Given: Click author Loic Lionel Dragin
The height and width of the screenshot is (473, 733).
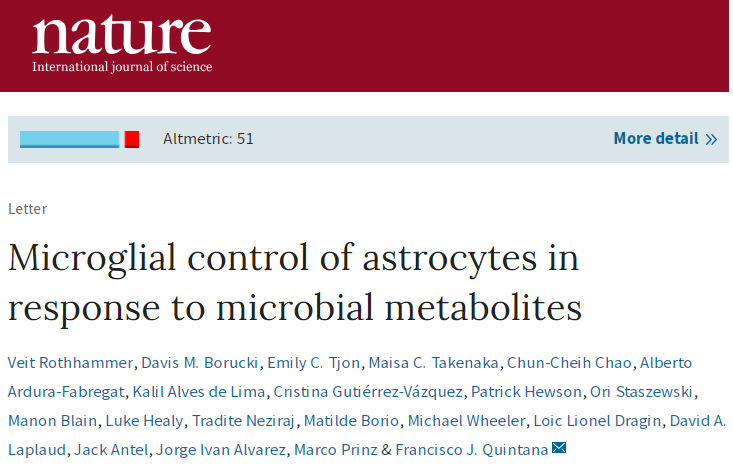Looking at the screenshot, I should [597, 421].
